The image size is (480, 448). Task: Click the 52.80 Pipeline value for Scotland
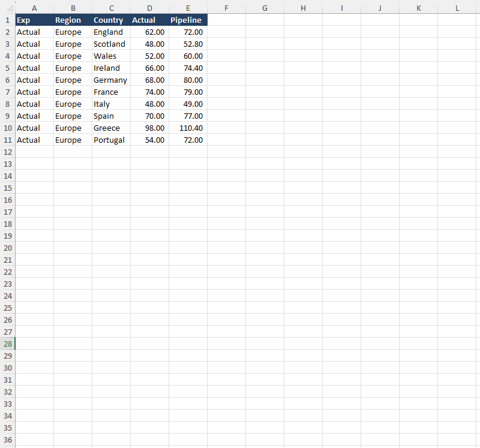[x=188, y=44]
